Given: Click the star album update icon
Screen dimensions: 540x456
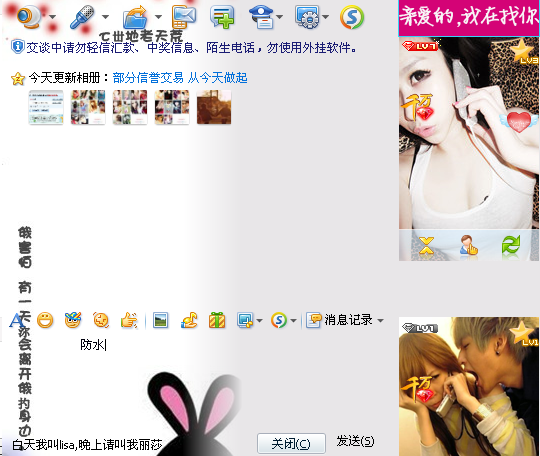Looking at the screenshot, I should tap(18, 78).
